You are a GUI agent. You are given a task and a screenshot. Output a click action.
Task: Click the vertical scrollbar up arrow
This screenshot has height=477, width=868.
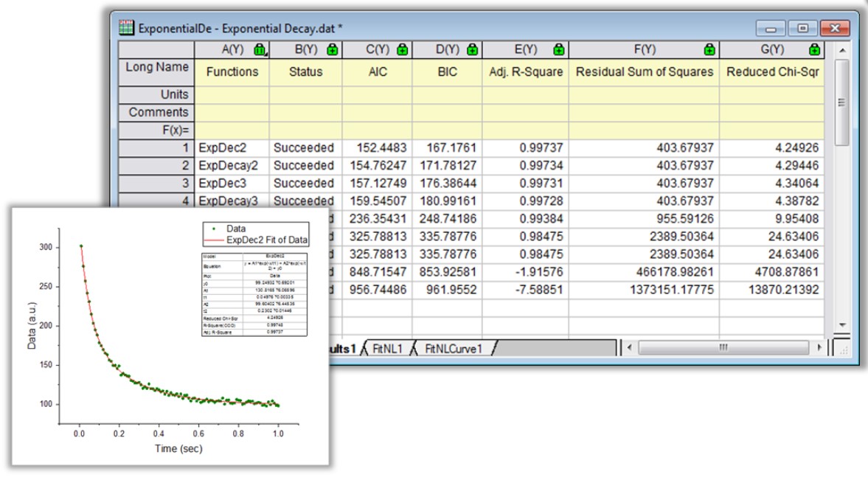pyautogui.click(x=842, y=50)
